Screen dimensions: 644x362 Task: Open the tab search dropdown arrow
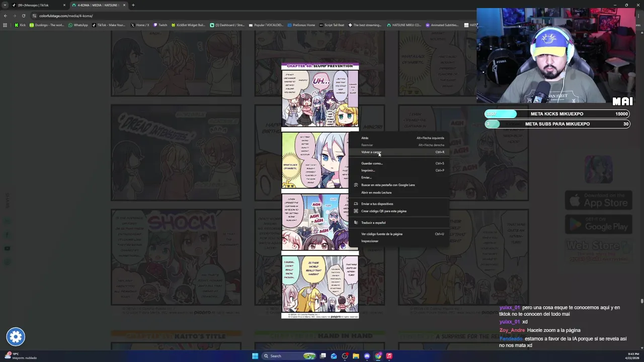pos(5,5)
